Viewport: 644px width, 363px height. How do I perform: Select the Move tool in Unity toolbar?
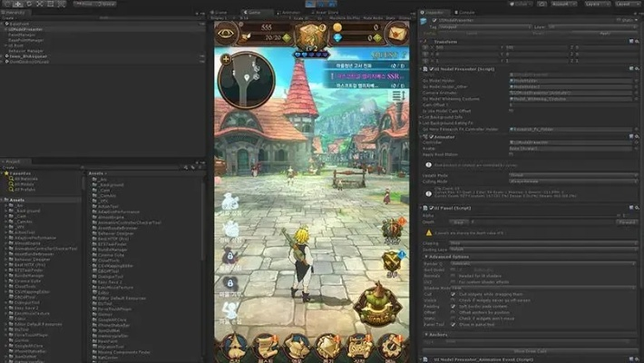(x=17, y=4)
